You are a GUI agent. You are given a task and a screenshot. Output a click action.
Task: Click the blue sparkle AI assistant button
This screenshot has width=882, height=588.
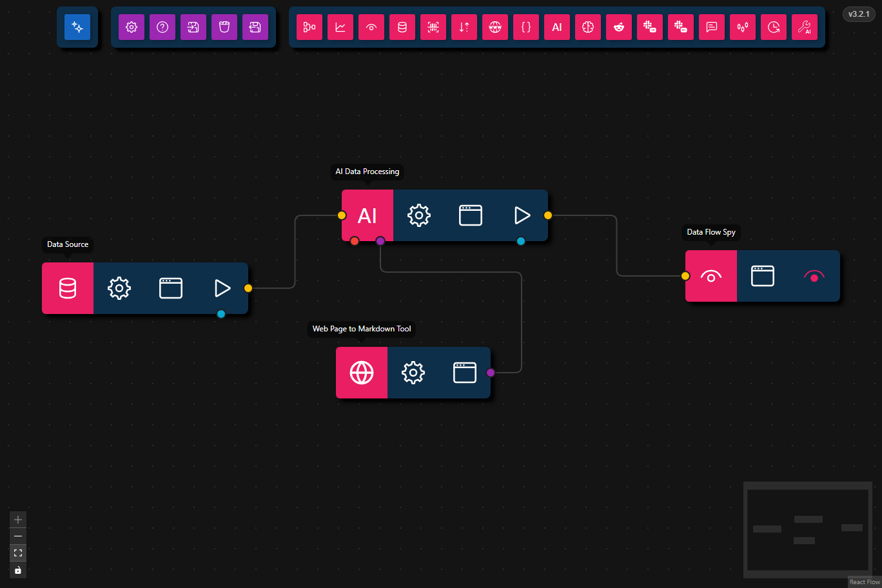pos(77,27)
